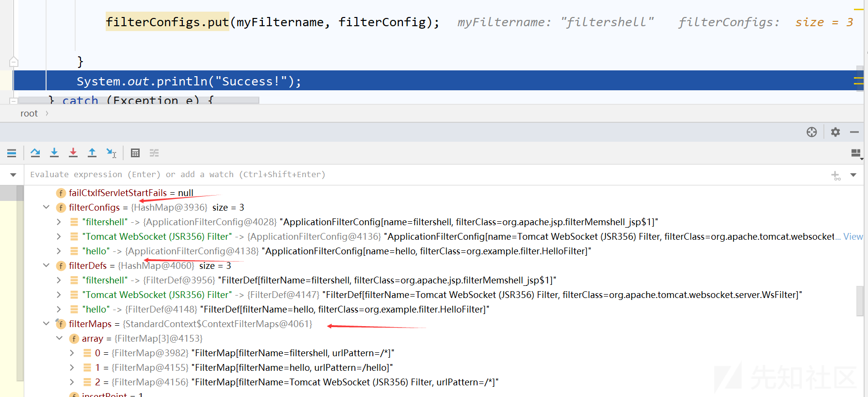
Task: Expand array element 0 FilterMap@3982
Action: point(72,353)
